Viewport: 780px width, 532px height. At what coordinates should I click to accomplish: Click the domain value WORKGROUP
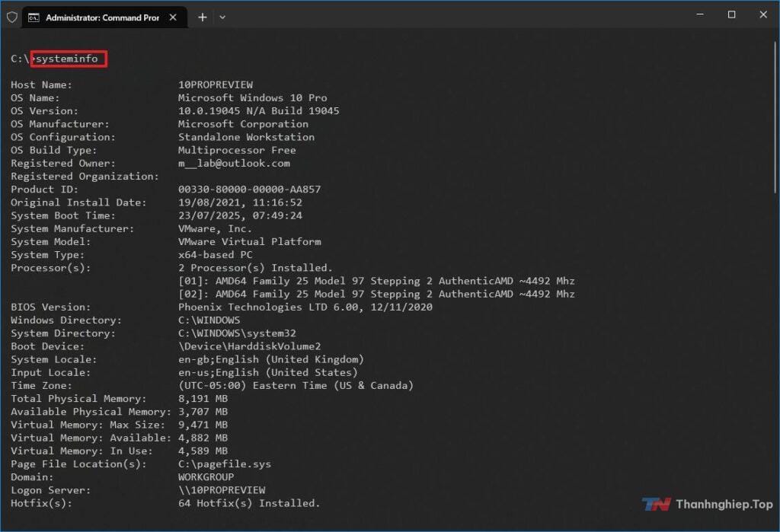(206, 477)
